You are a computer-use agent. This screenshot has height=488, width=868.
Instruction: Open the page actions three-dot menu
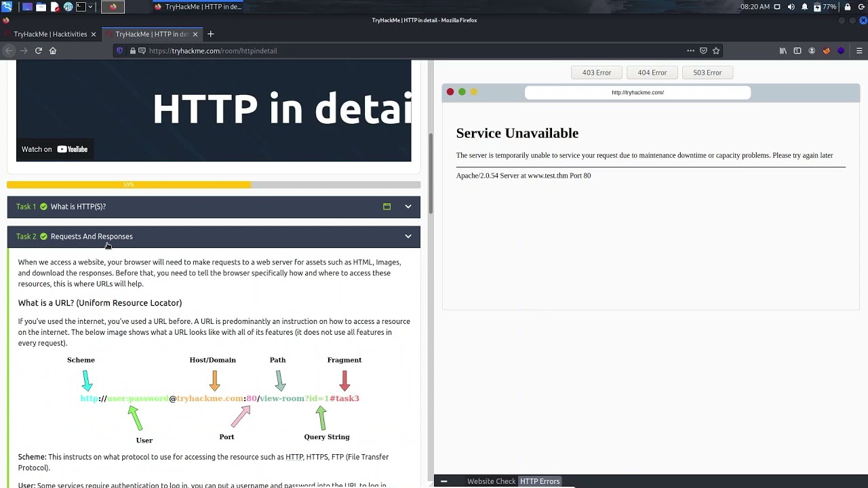(x=690, y=51)
